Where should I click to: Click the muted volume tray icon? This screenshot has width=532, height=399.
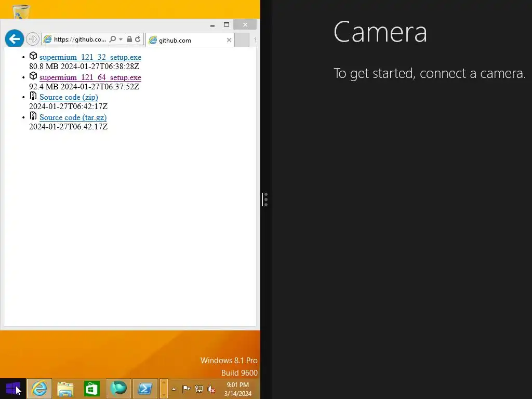(x=211, y=389)
